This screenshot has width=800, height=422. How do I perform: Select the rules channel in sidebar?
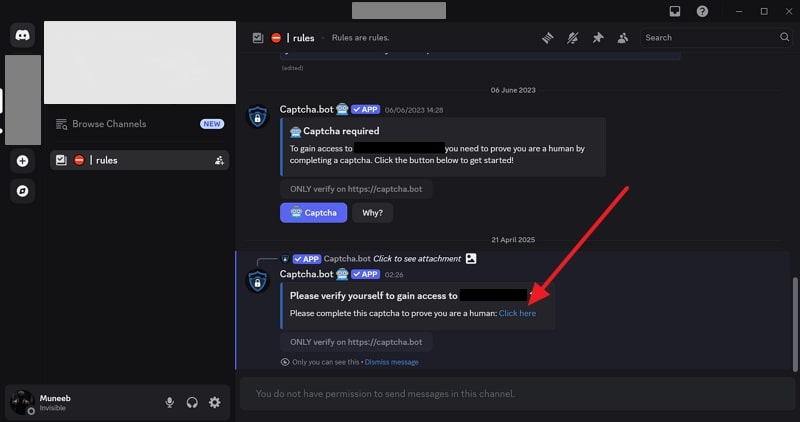(x=139, y=160)
